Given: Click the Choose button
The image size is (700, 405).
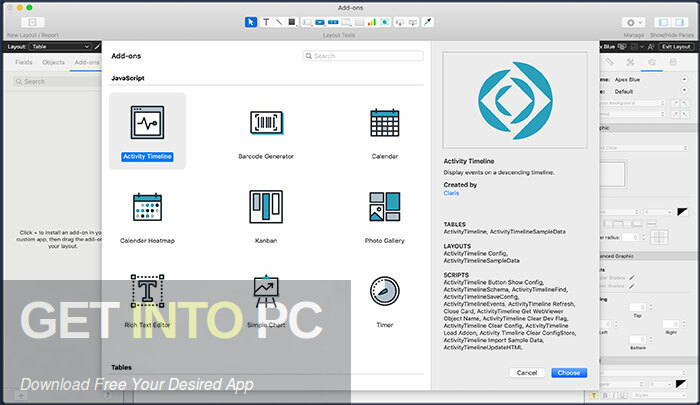Looking at the screenshot, I should click(569, 372).
